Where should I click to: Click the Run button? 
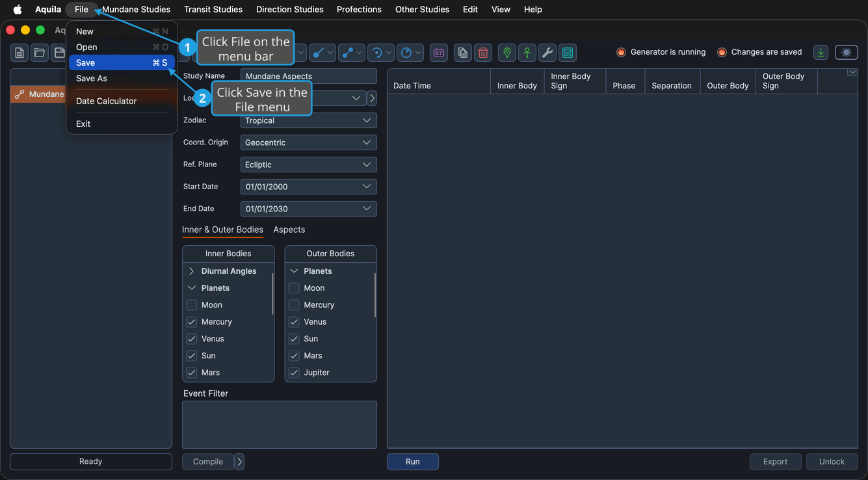coord(413,462)
